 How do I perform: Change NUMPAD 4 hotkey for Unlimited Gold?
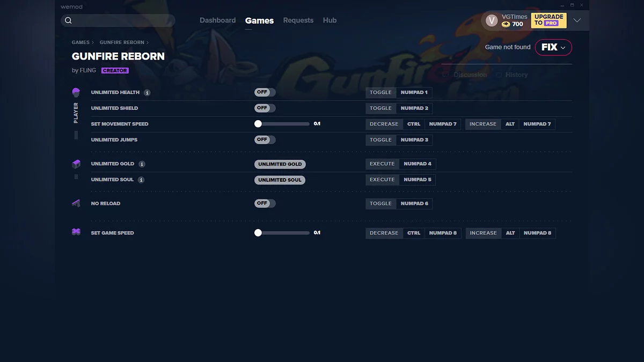(417, 164)
